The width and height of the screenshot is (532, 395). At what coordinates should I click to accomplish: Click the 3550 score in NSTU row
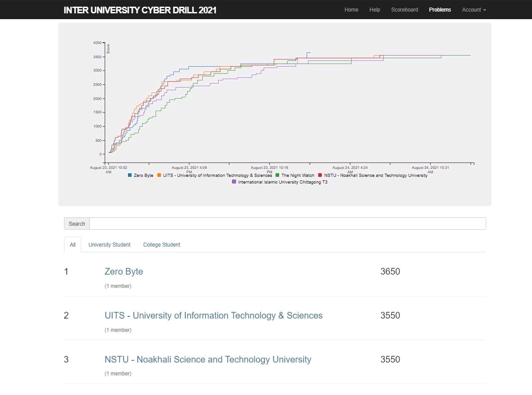[x=390, y=359]
